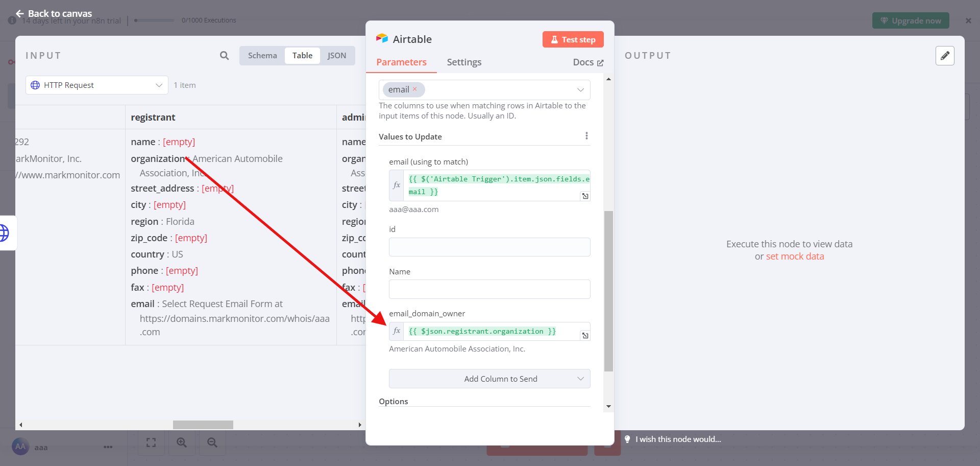The image size is (980, 466).
Task: Switch input view to JSON
Action: [x=337, y=55]
